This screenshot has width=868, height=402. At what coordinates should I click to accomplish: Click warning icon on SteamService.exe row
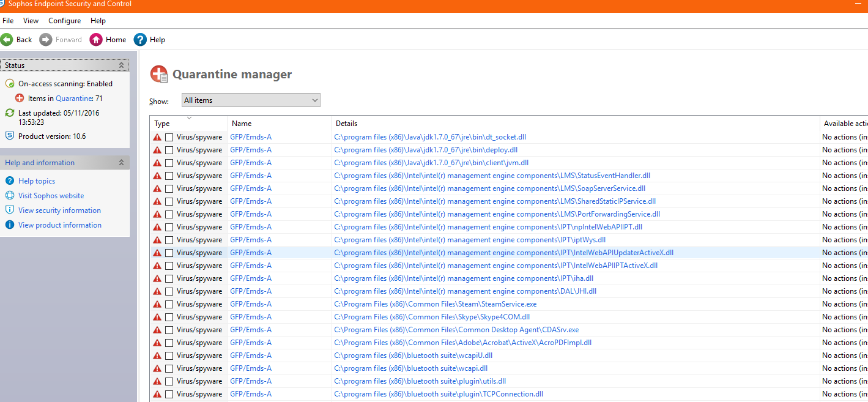(x=157, y=304)
